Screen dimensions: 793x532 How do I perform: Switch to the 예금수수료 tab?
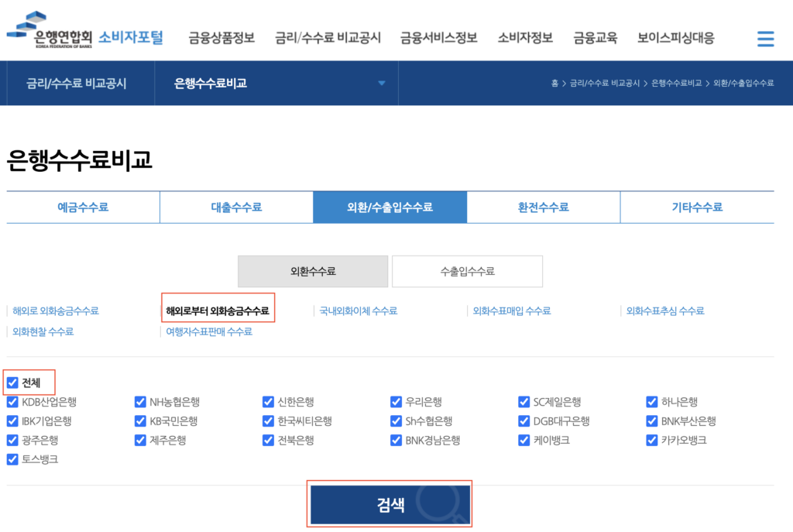point(83,208)
